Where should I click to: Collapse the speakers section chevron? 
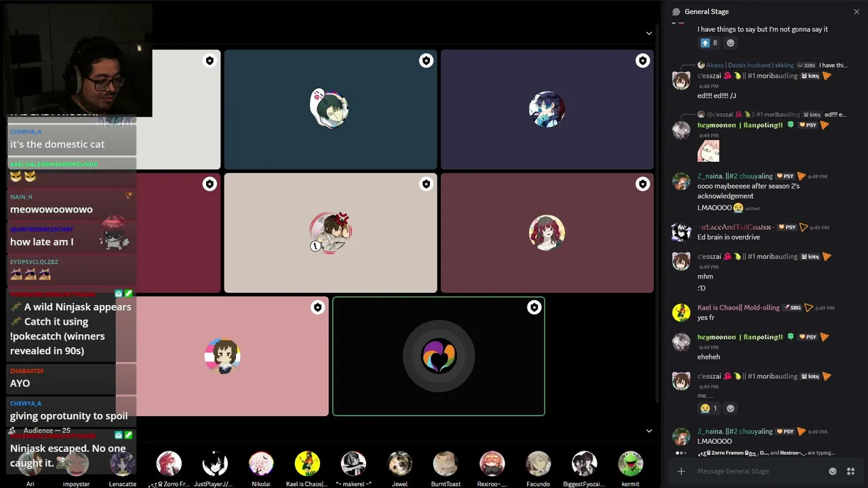(x=649, y=33)
